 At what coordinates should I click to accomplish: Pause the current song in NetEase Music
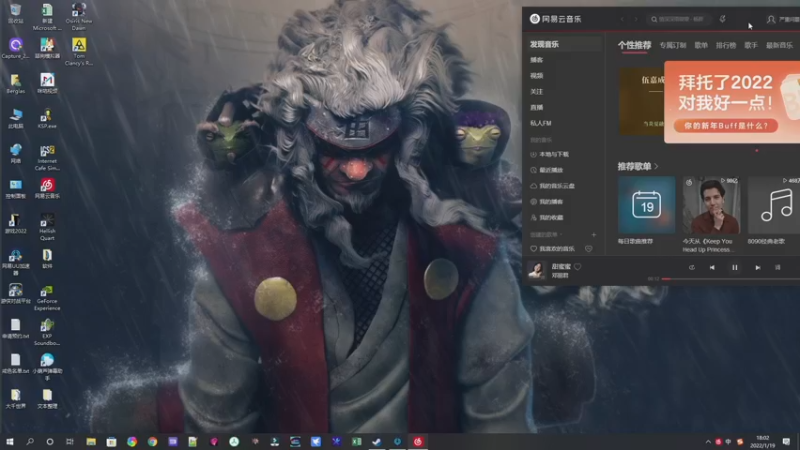pos(735,267)
